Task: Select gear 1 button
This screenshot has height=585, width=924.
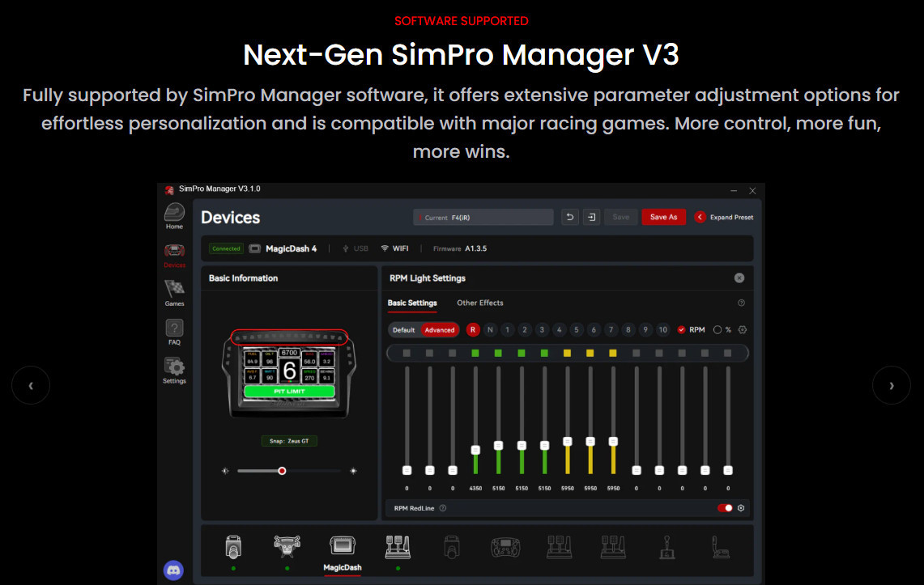Action: 508,329
